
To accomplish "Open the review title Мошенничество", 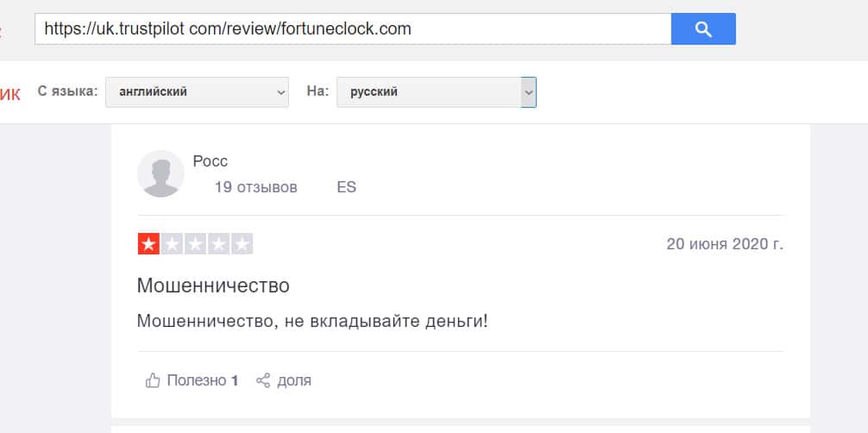I will point(213,286).
